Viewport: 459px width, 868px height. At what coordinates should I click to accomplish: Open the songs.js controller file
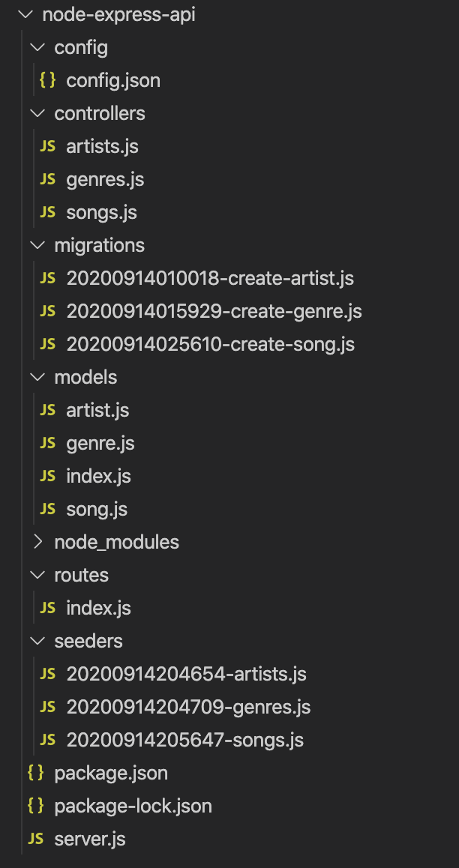pos(101,212)
